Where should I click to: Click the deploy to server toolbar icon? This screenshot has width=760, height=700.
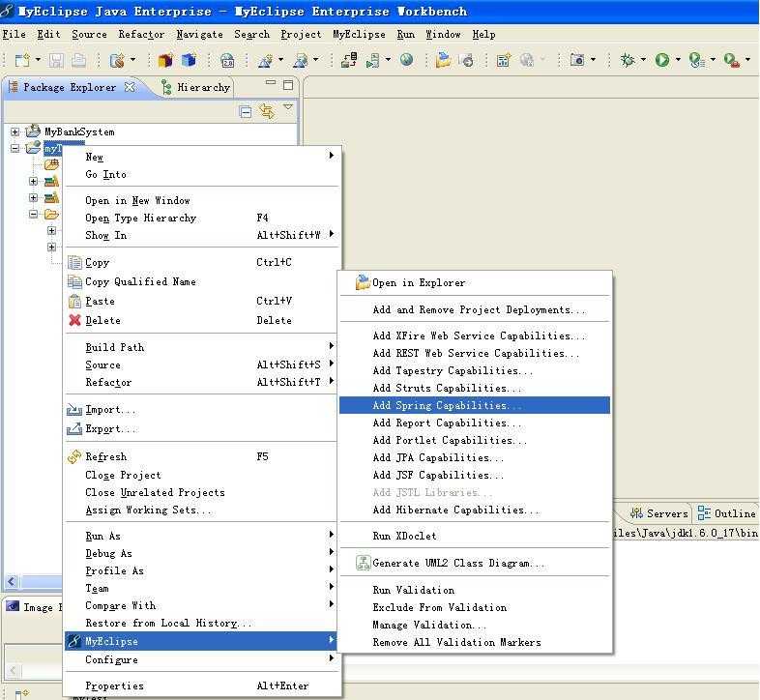tap(349, 60)
